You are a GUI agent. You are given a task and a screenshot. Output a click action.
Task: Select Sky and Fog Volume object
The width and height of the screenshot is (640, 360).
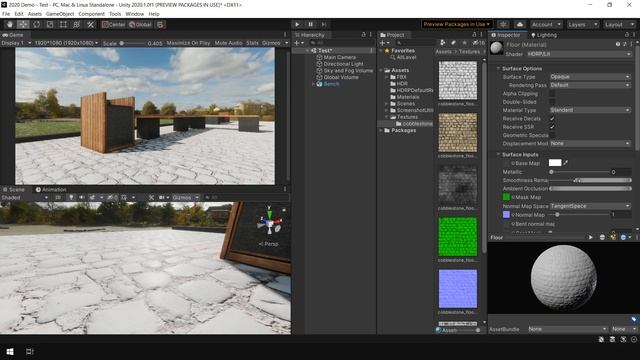click(348, 71)
